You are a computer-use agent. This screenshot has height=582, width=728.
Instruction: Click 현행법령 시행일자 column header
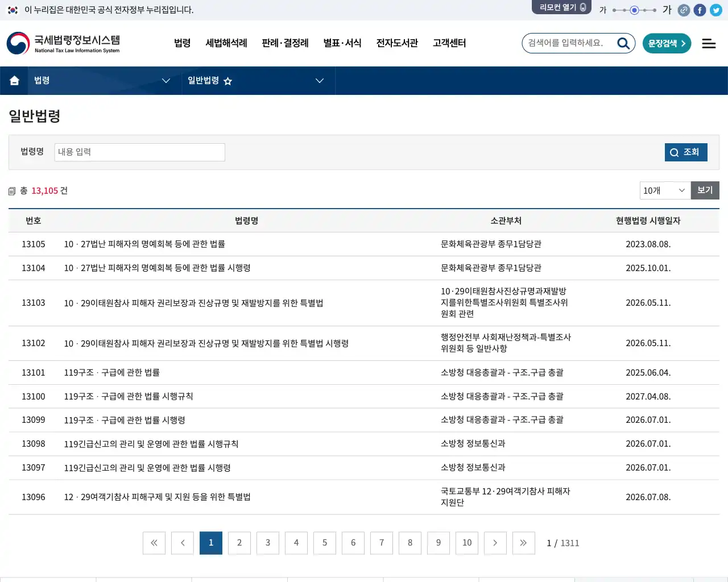pos(648,221)
